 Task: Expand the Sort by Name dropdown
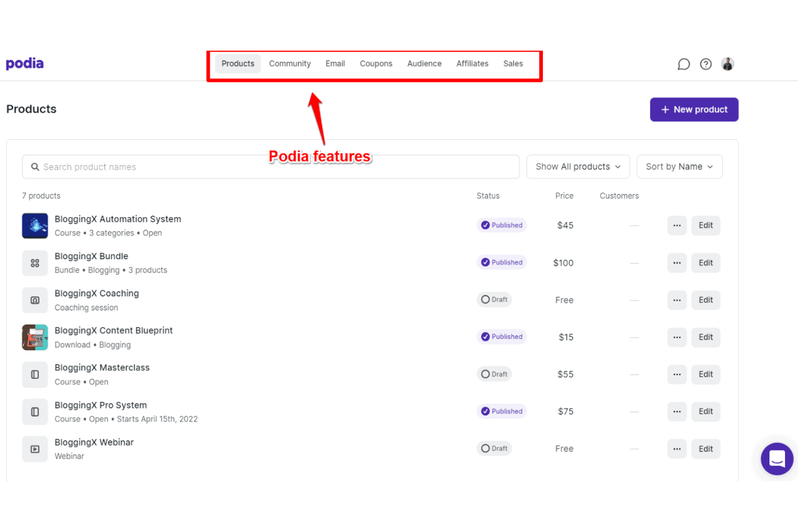coord(679,167)
